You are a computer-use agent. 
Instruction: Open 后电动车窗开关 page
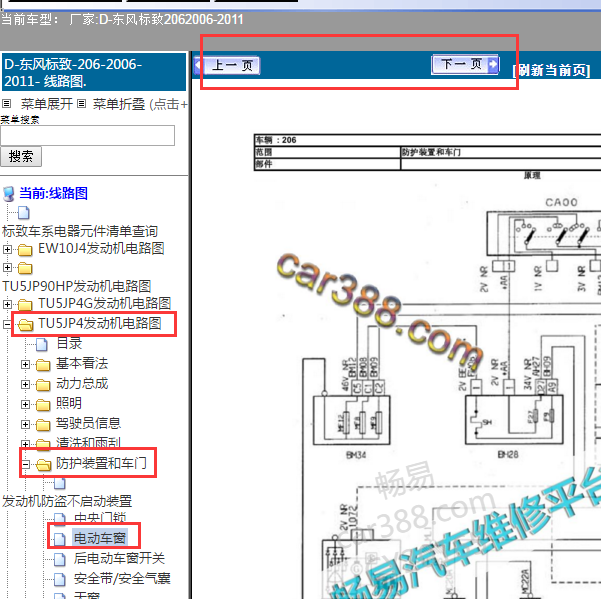tap(119, 558)
